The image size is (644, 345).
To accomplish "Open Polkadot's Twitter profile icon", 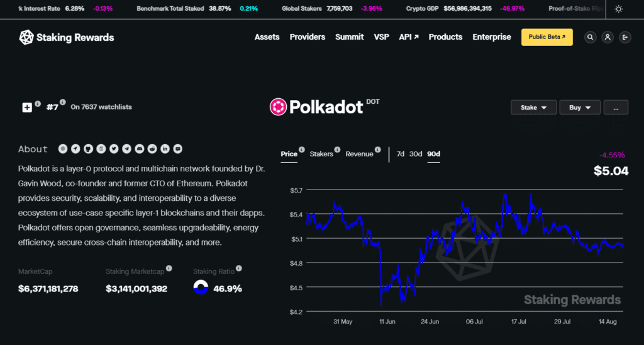I will [x=114, y=149].
